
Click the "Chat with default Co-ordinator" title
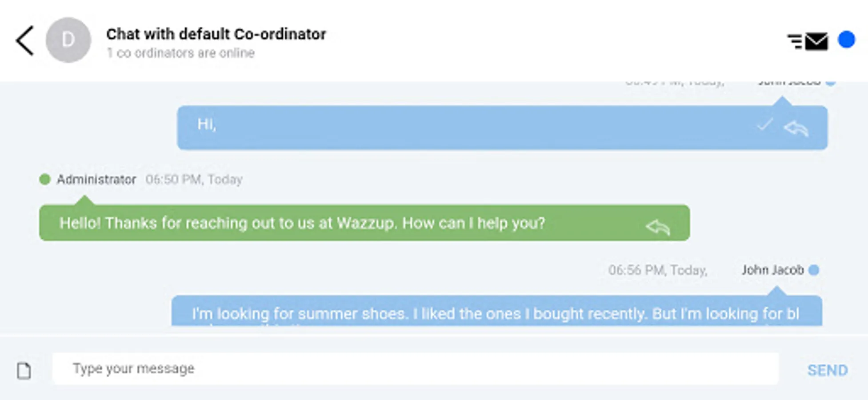pos(216,34)
